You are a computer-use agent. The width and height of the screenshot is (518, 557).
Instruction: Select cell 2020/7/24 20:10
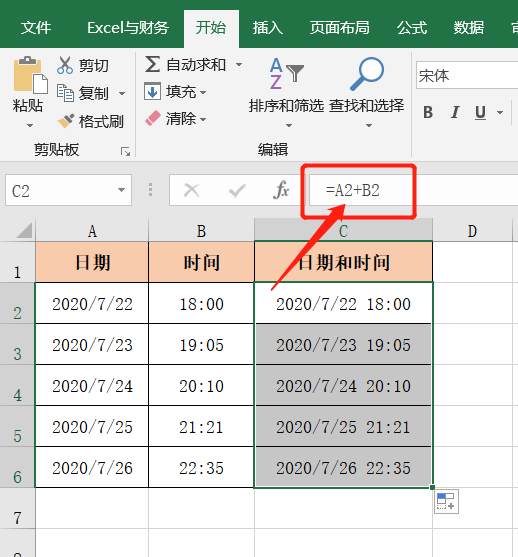[x=344, y=385]
